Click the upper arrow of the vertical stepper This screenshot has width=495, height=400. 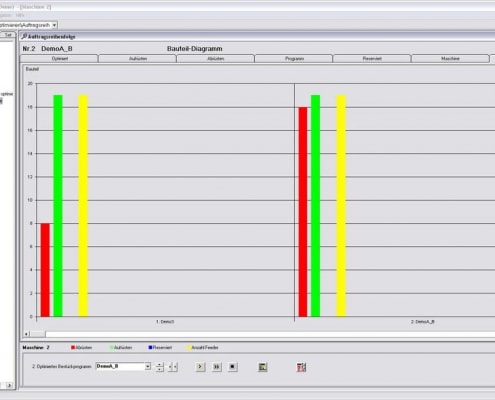pos(160,364)
